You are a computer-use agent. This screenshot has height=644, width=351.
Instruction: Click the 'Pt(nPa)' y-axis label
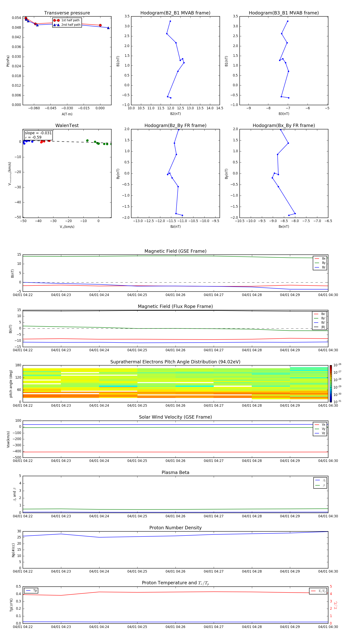coord(8,61)
